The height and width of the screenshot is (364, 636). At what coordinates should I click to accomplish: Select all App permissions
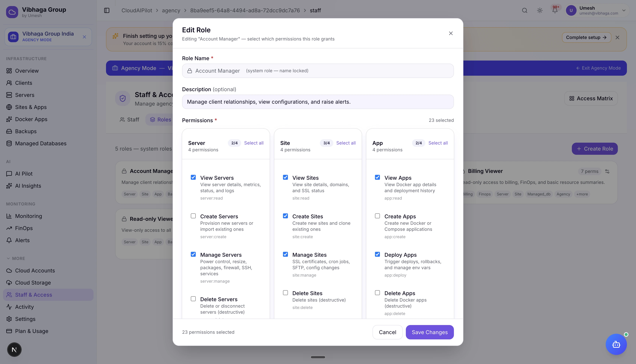pos(438,143)
